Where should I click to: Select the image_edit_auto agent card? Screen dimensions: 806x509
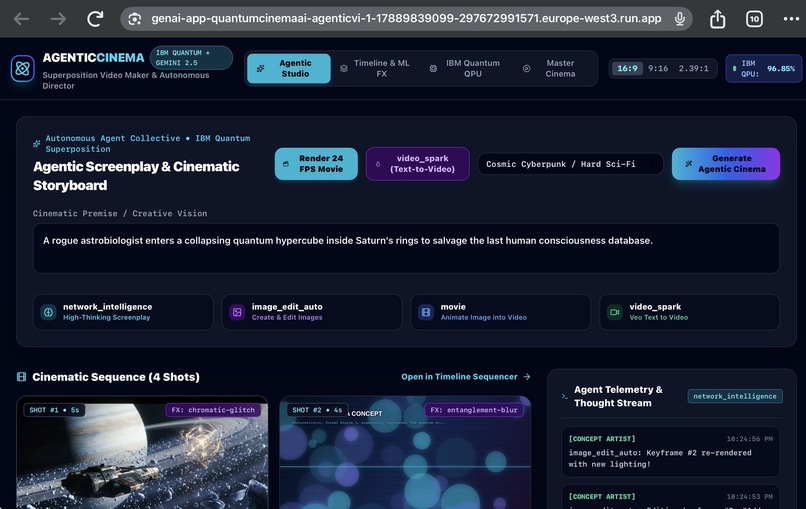(x=312, y=312)
